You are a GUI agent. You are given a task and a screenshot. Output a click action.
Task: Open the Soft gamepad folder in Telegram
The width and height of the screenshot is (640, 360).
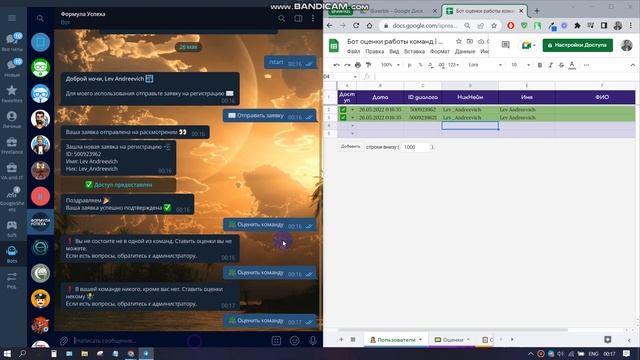(x=12, y=229)
